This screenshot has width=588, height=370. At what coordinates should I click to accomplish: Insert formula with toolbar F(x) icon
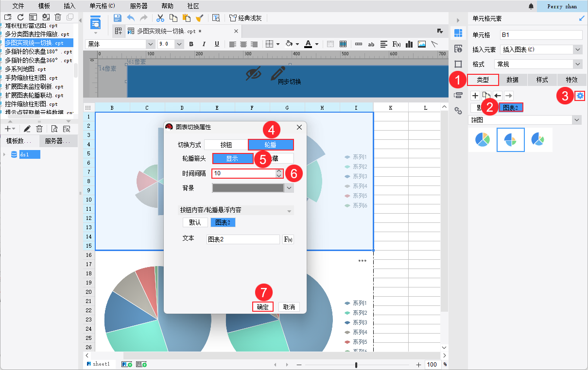397,44
